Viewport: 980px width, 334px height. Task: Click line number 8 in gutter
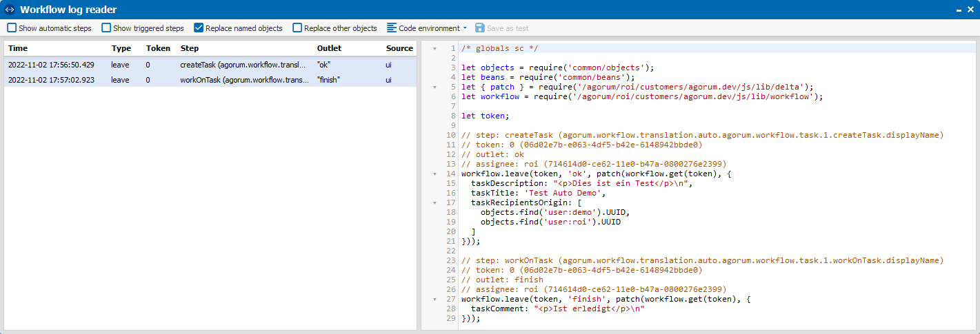[x=453, y=116]
